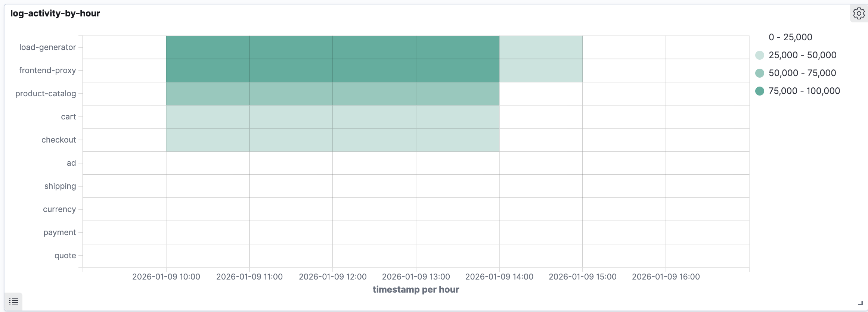Click the load-generator axis label
Screen dimensions: 868x312
pos(47,47)
